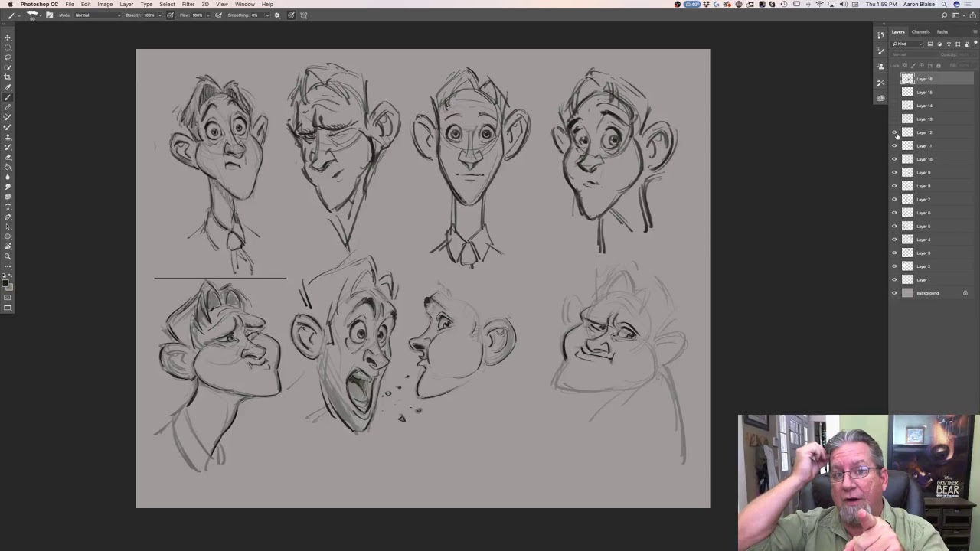This screenshot has width=980, height=551.
Task: Hide the Background layer eye icon
Action: pos(894,293)
